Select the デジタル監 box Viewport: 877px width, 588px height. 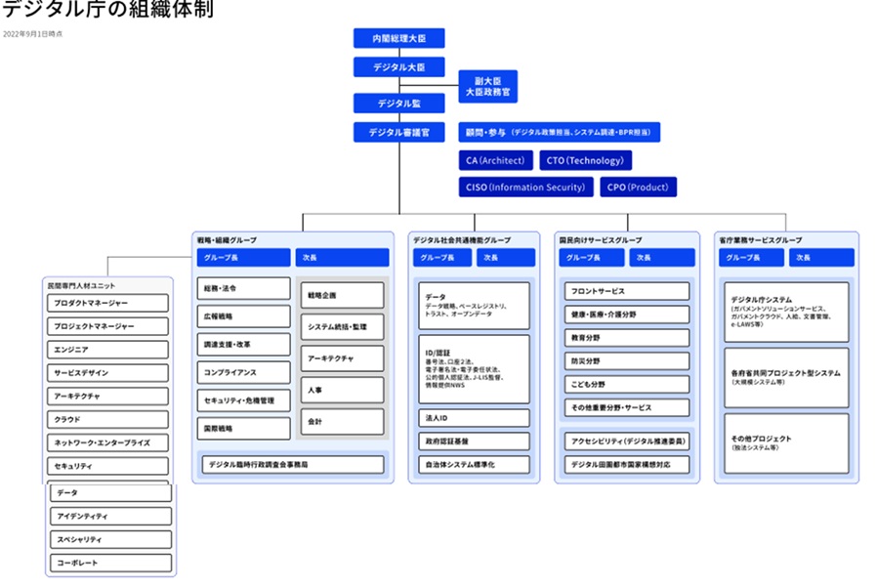coord(398,103)
